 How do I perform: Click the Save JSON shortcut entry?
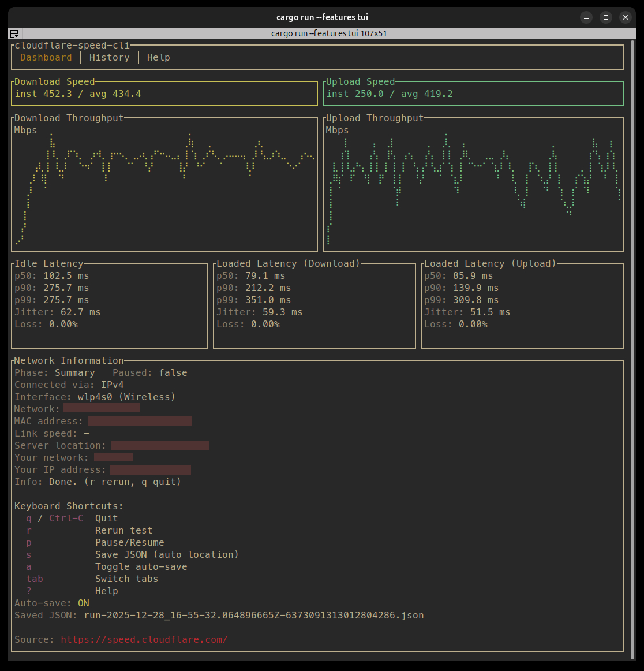click(x=166, y=554)
